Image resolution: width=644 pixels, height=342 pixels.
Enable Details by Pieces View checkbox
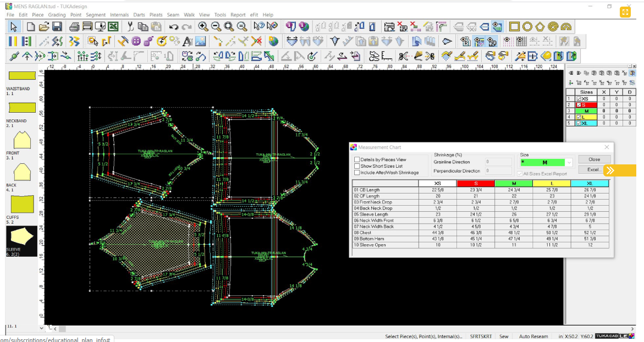point(357,159)
